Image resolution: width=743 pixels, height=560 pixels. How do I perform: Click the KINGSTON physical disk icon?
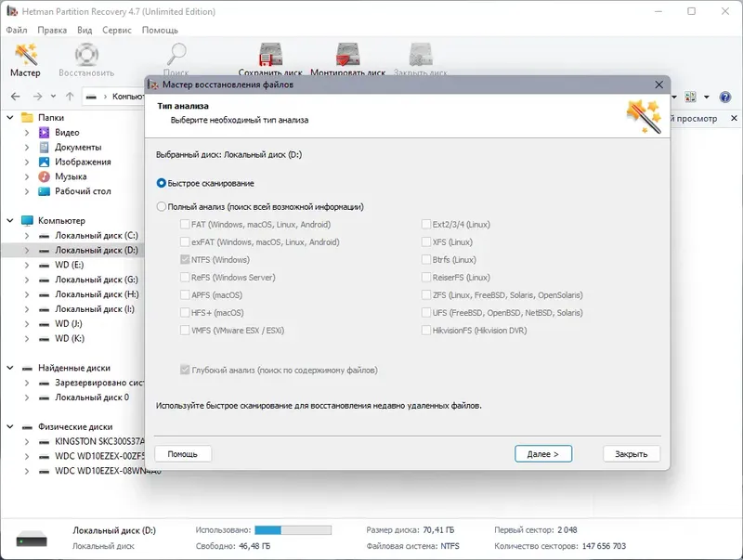click(x=44, y=442)
